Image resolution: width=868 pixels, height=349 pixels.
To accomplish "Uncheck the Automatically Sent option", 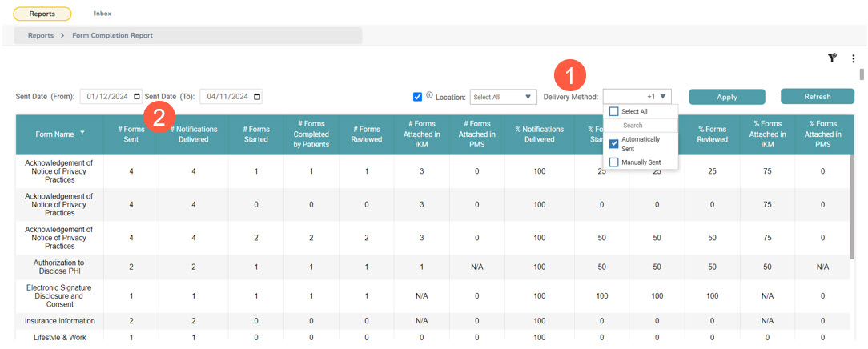I will [x=614, y=144].
